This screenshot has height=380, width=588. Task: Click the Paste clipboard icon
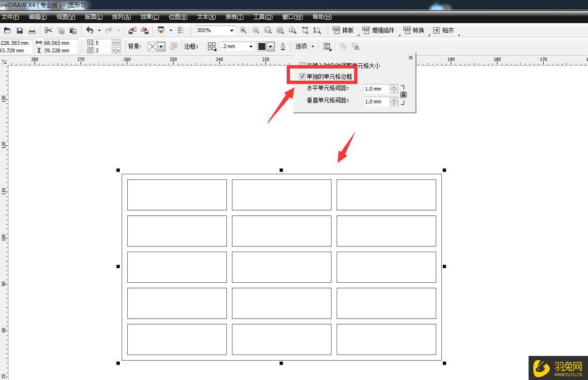coord(73,31)
